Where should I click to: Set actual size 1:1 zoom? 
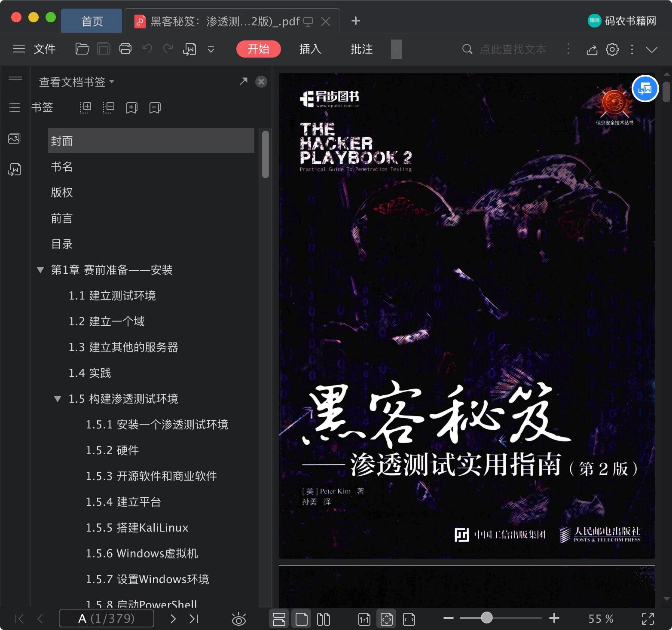(x=364, y=619)
